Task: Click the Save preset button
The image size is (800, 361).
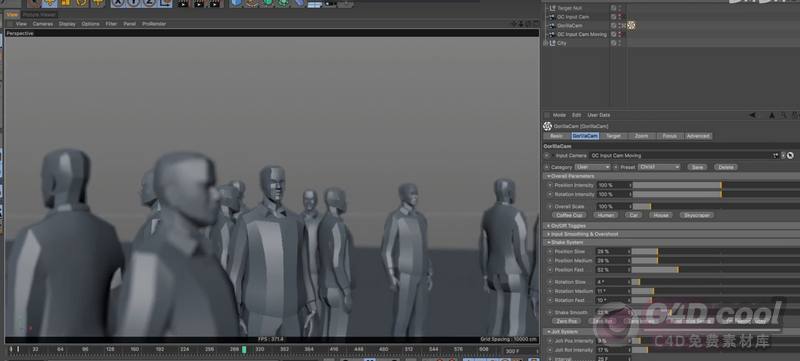Action: pyautogui.click(x=697, y=167)
